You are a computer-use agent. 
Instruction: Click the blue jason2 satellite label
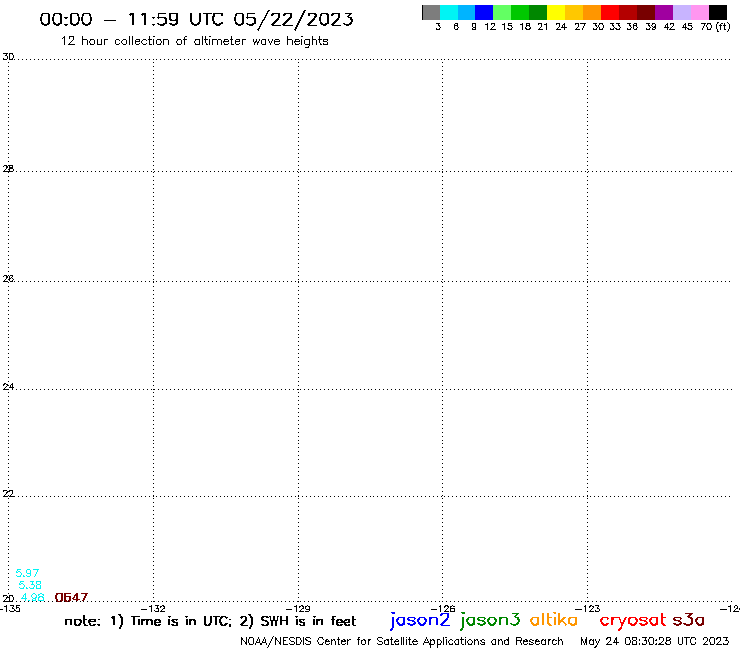tap(420, 620)
